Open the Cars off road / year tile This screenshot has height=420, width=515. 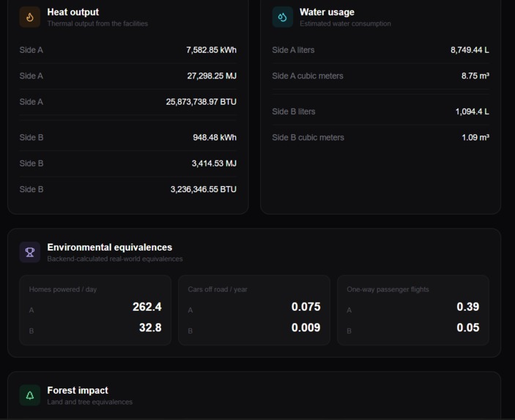(254, 310)
